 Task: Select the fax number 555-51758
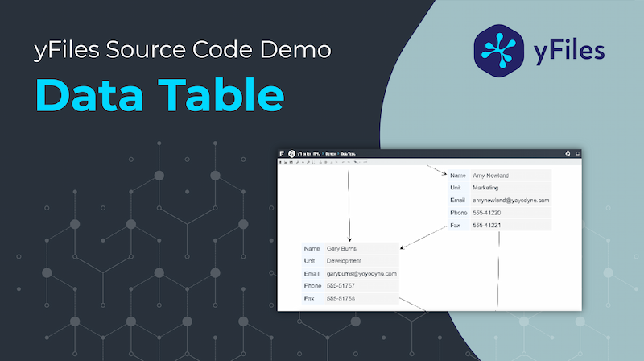point(341,298)
